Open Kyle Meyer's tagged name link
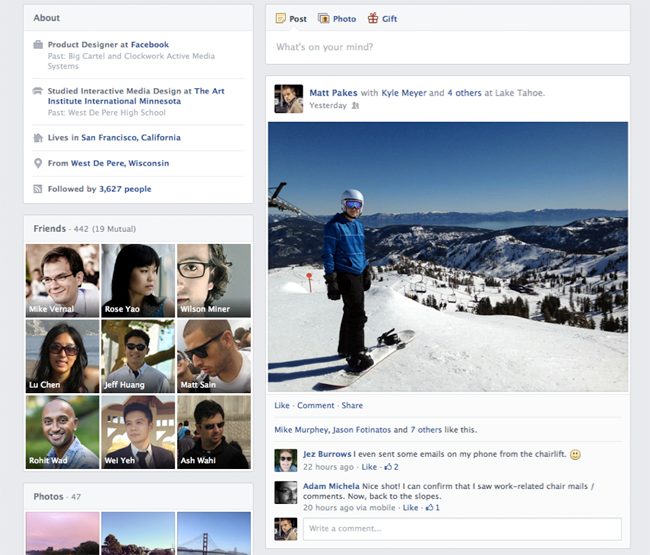The height and width of the screenshot is (555, 650). (x=404, y=93)
